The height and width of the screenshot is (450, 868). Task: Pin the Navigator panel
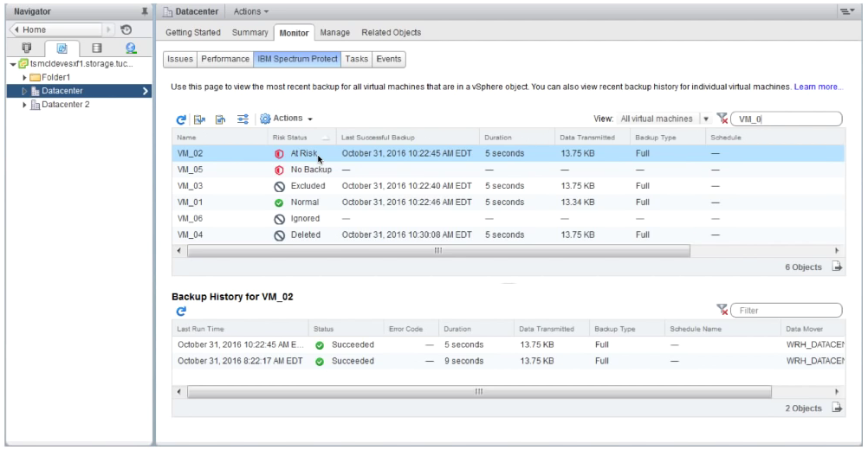coord(145,11)
